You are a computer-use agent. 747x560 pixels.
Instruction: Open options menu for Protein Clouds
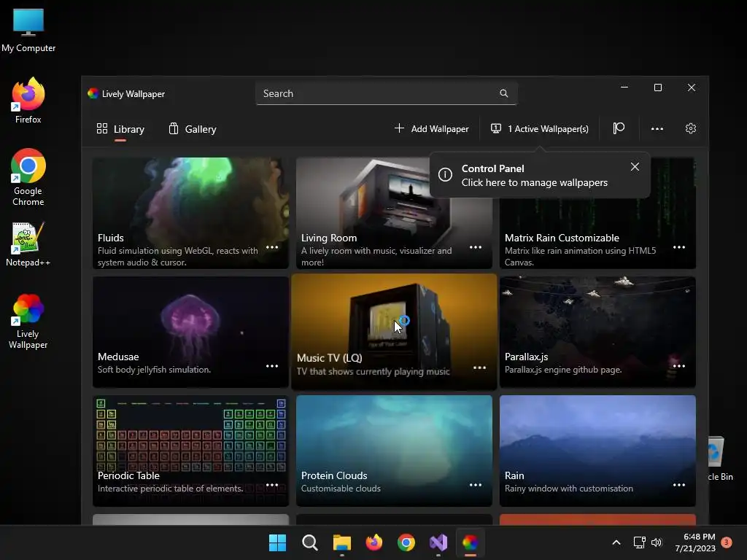[476, 485]
